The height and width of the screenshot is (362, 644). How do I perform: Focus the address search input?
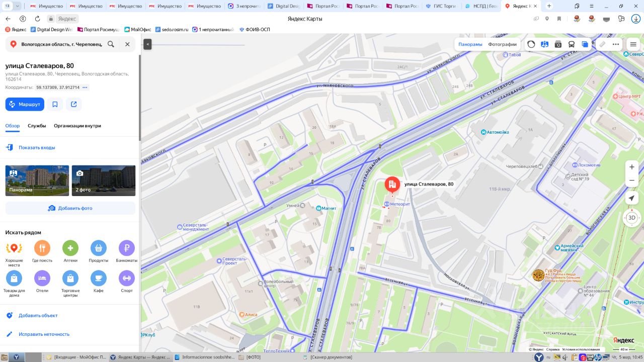(x=61, y=44)
